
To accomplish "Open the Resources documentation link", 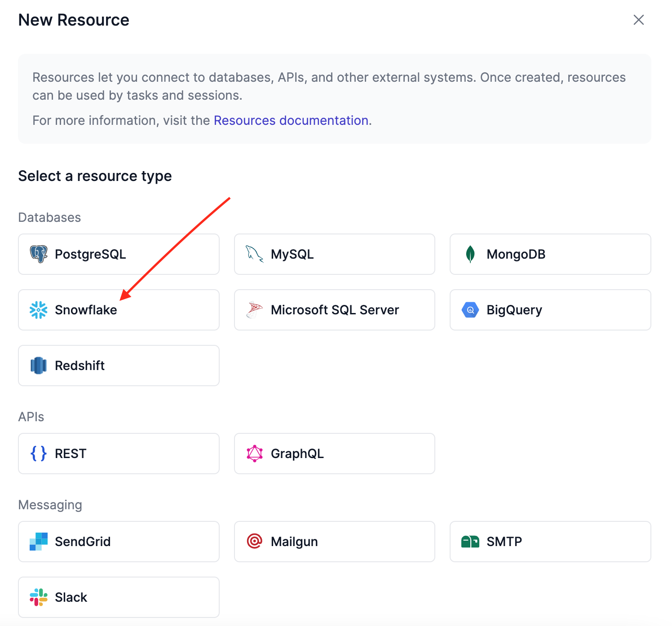I will 291,120.
